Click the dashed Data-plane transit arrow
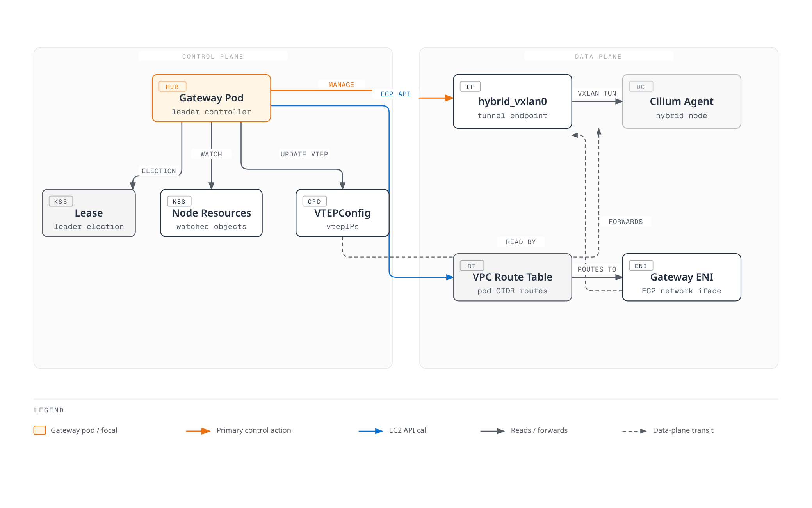The image size is (812, 508). (635, 431)
